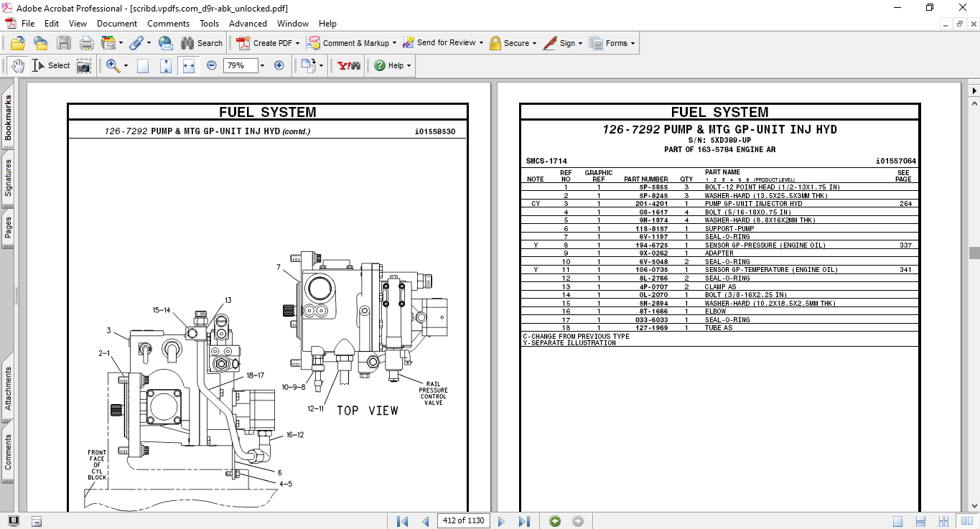Image resolution: width=980 pixels, height=529 pixels.
Task: Expand the Comment & Markup dropdown
Action: coord(396,43)
